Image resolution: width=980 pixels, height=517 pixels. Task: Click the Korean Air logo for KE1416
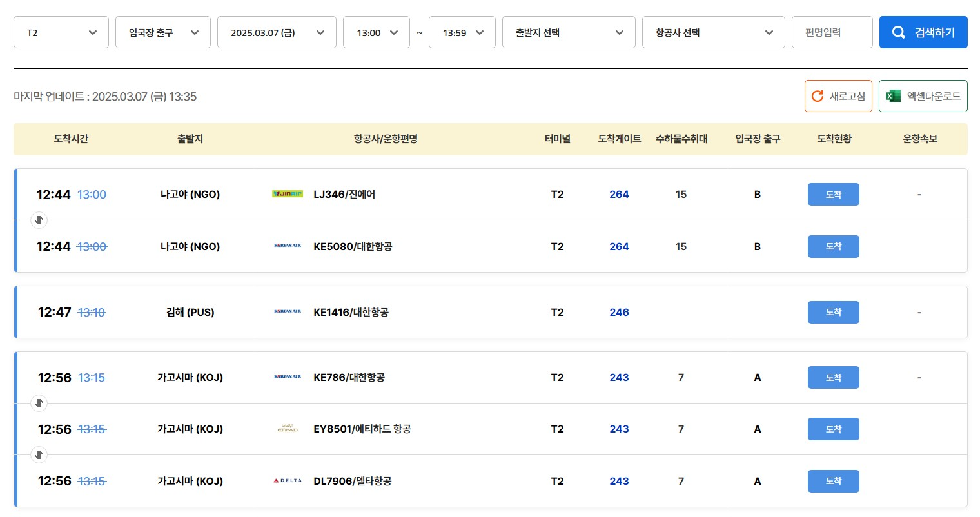pos(288,312)
